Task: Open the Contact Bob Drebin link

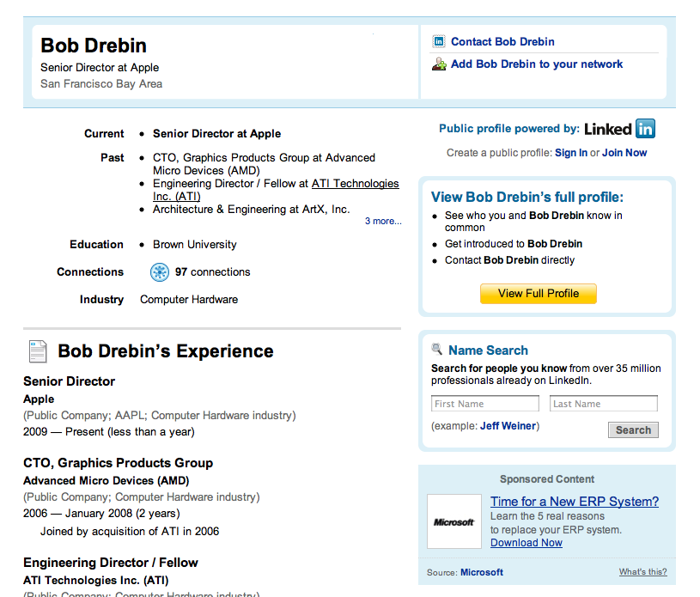Action: point(502,41)
